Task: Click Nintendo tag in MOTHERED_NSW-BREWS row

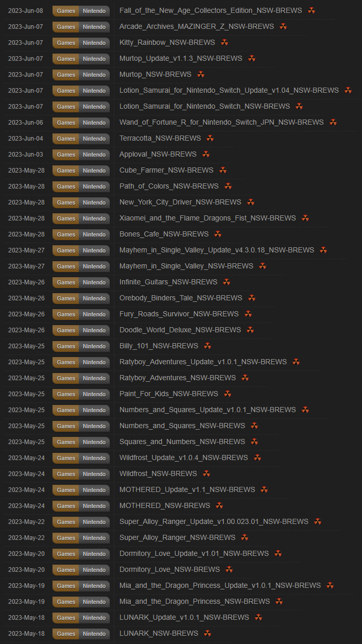Action: click(x=94, y=506)
